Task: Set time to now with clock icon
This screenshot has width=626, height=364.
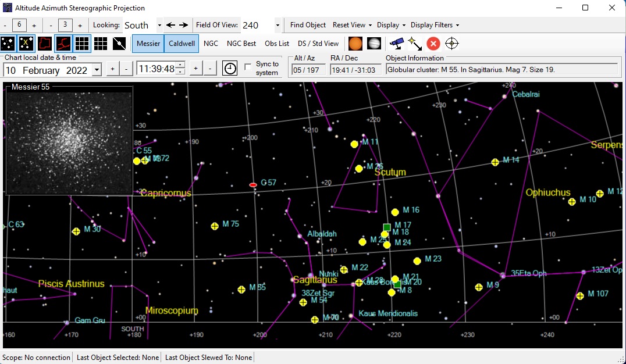Action: coord(230,69)
